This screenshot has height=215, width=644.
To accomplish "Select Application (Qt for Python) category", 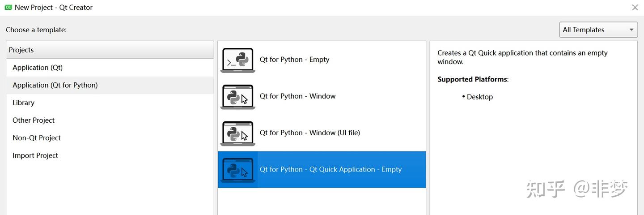I will coord(110,85).
